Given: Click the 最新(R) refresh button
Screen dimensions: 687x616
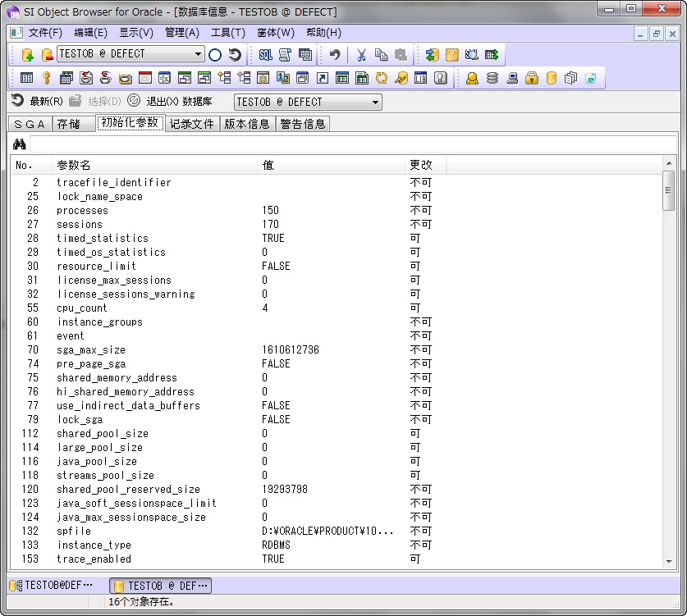Looking at the screenshot, I should coord(37,101).
